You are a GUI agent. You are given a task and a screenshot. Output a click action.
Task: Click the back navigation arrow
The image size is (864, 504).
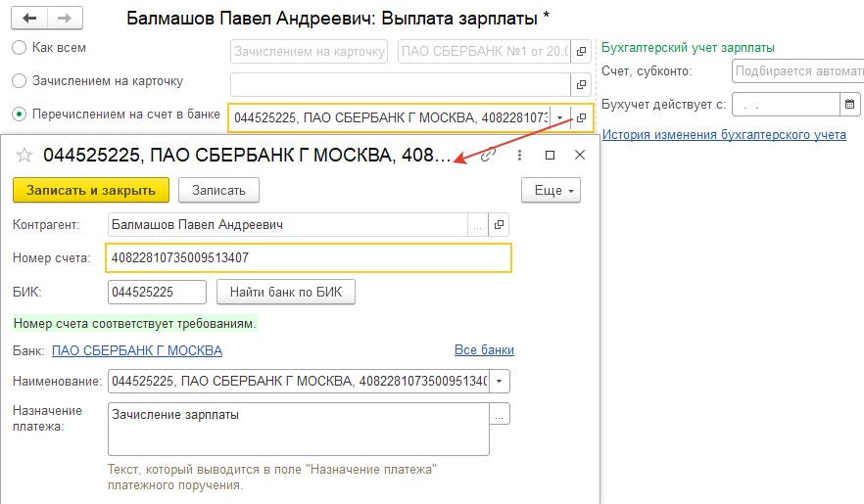29,19
